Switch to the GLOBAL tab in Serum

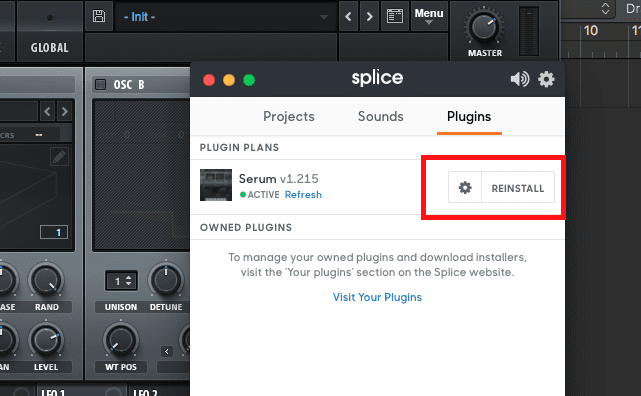(49, 47)
